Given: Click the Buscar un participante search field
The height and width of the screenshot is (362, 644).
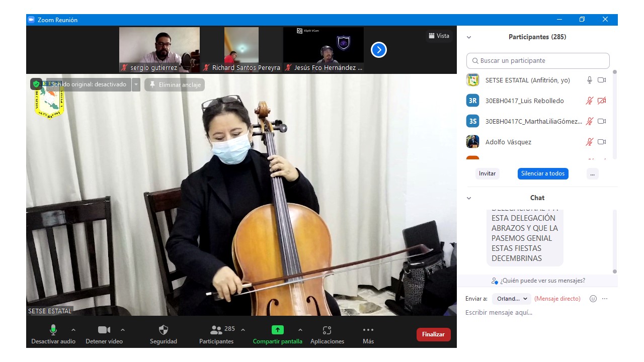Looking at the screenshot, I should 538,60.
